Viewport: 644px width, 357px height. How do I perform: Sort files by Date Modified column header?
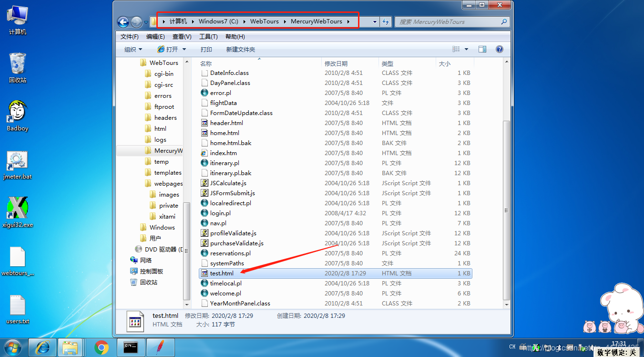coord(350,63)
